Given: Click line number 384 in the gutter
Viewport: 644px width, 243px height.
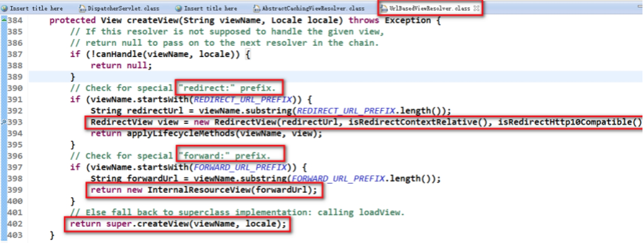Looking at the screenshot, I should [x=15, y=20].
